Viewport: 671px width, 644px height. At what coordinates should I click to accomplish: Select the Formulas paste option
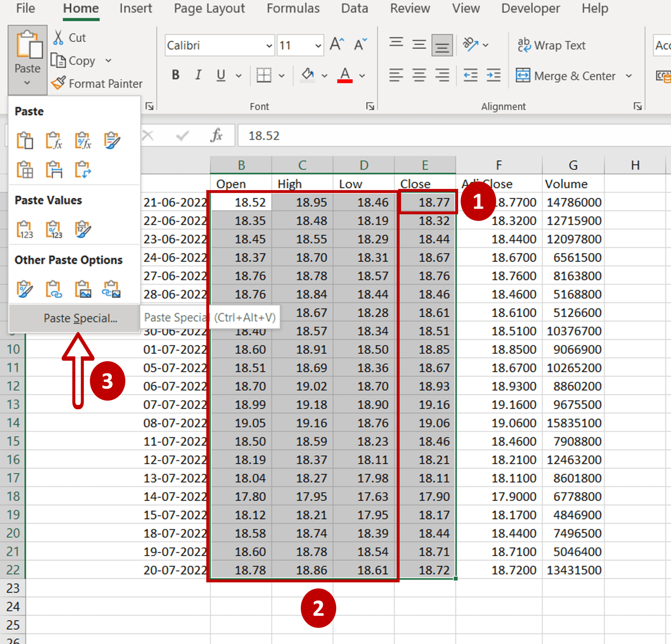click(54, 140)
